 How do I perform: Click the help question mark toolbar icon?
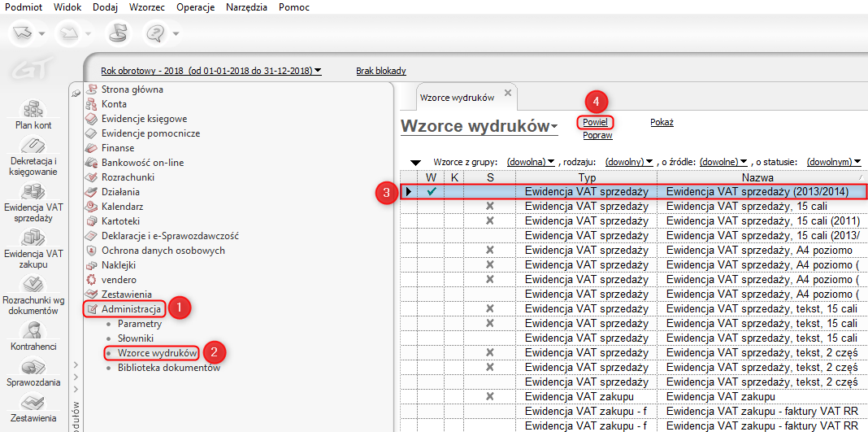pyautogui.click(x=155, y=34)
